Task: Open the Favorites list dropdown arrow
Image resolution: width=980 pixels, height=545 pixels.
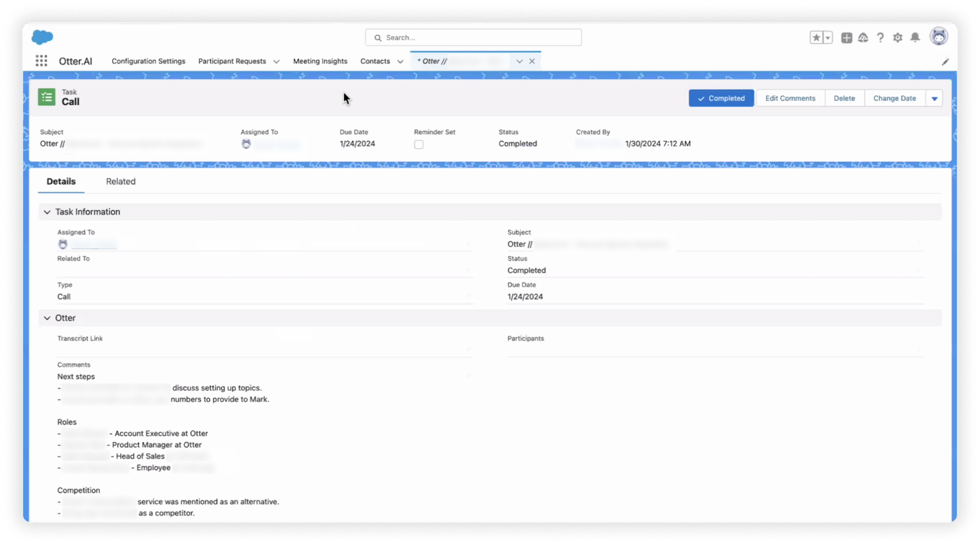Action: coord(827,38)
